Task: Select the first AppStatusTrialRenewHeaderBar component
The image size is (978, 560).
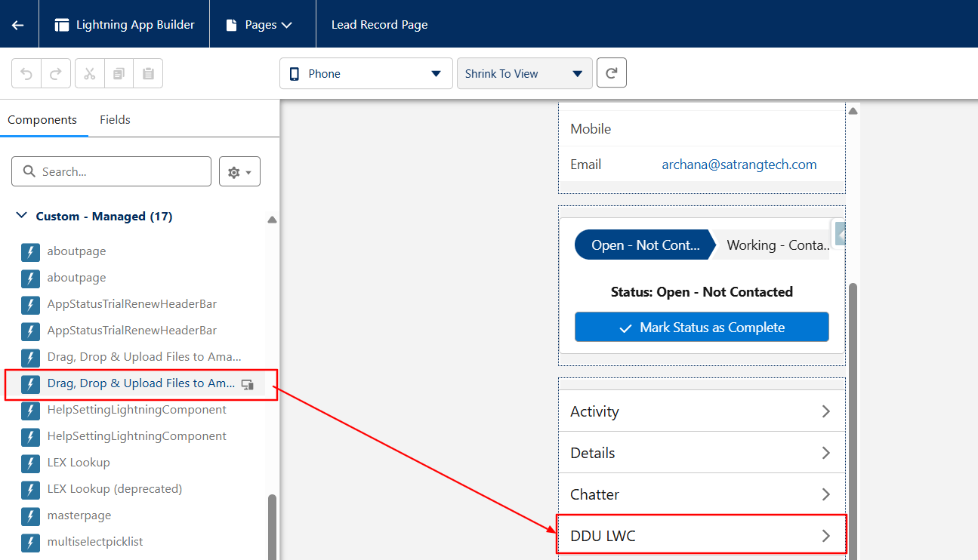Action: pos(131,304)
